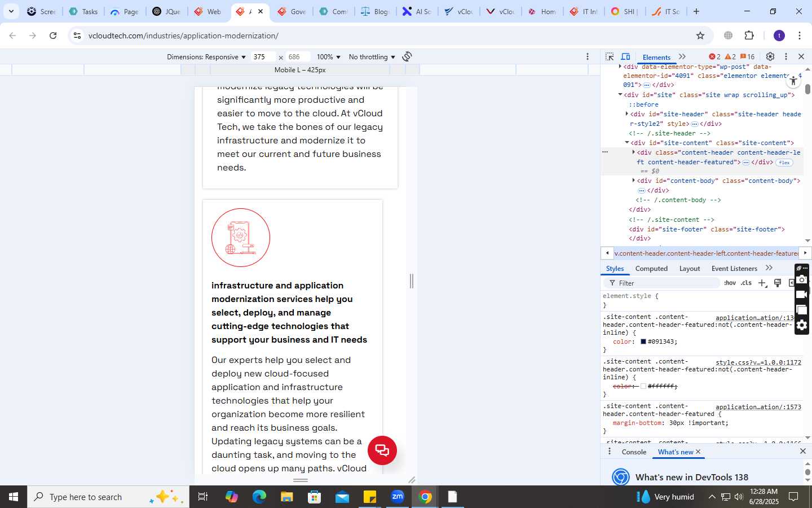Click the camera screenshot icon in floating toolbar
This screenshot has width=812, height=508.
click(x=802, y=280)
